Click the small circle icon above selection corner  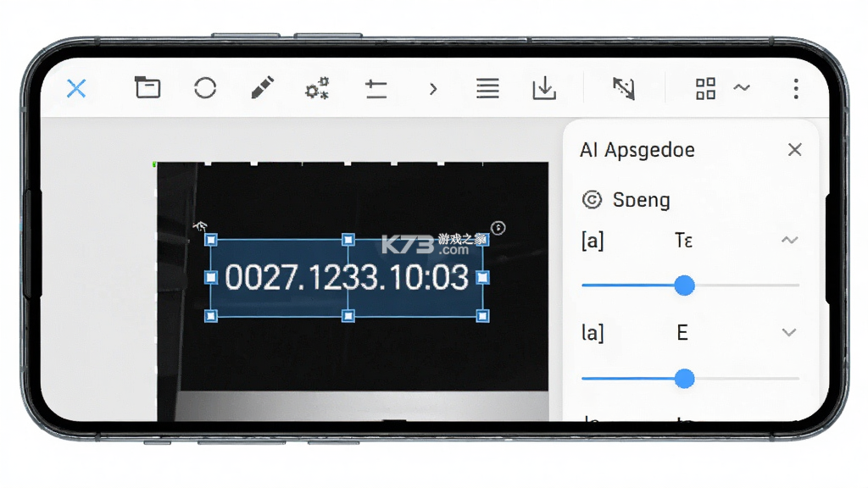498,228
